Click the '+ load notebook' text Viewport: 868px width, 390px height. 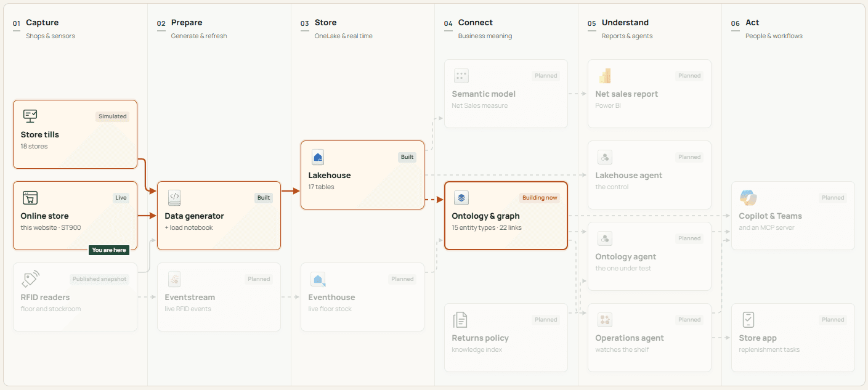pyautogui.click(x=189, y=227)
